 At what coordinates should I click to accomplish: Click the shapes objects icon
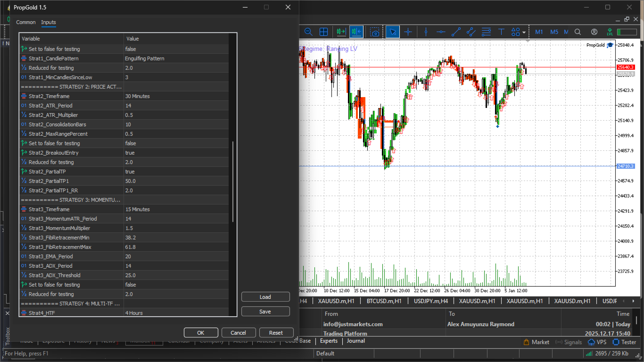515,32
